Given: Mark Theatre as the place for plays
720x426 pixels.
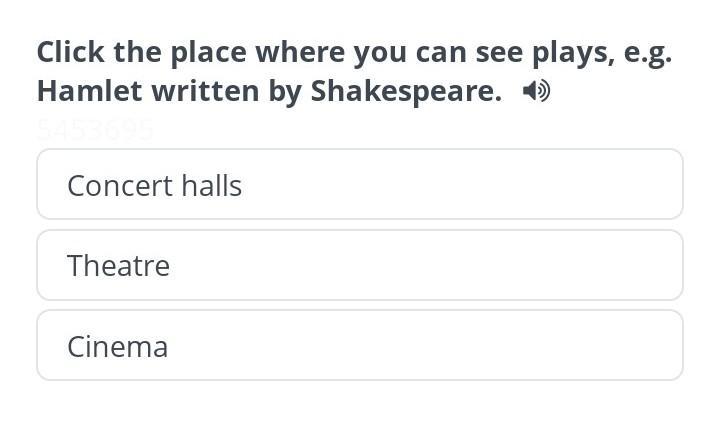Looking at the screenshot, I should [x=360, y=265].
